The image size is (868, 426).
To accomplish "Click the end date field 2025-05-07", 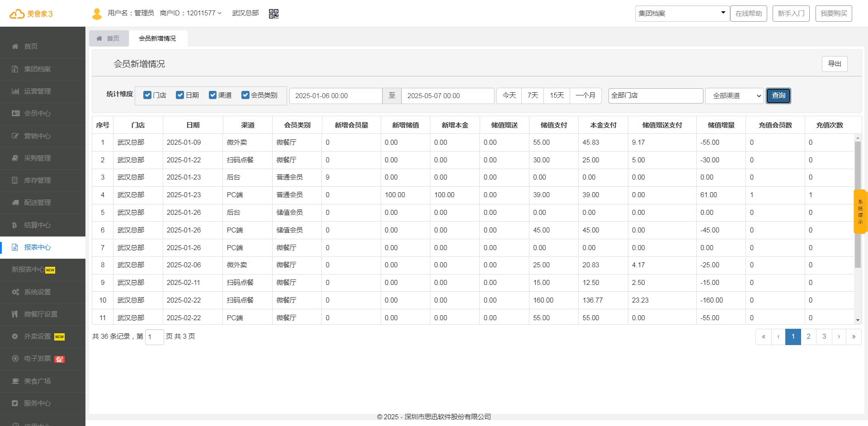I will (448, 96).
